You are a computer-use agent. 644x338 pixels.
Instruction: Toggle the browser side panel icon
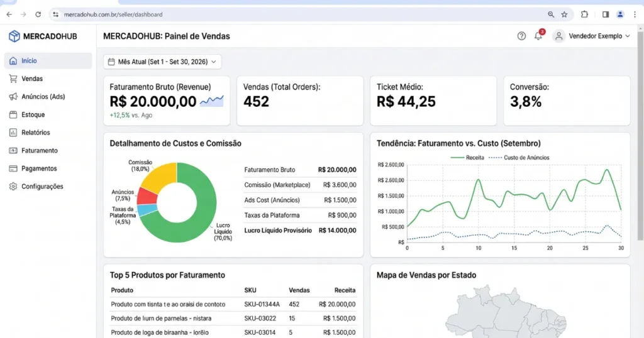[x=606, y=14]
